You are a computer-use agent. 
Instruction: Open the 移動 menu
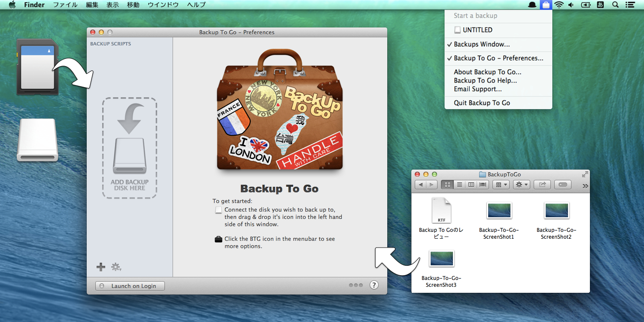pos(133,5)
